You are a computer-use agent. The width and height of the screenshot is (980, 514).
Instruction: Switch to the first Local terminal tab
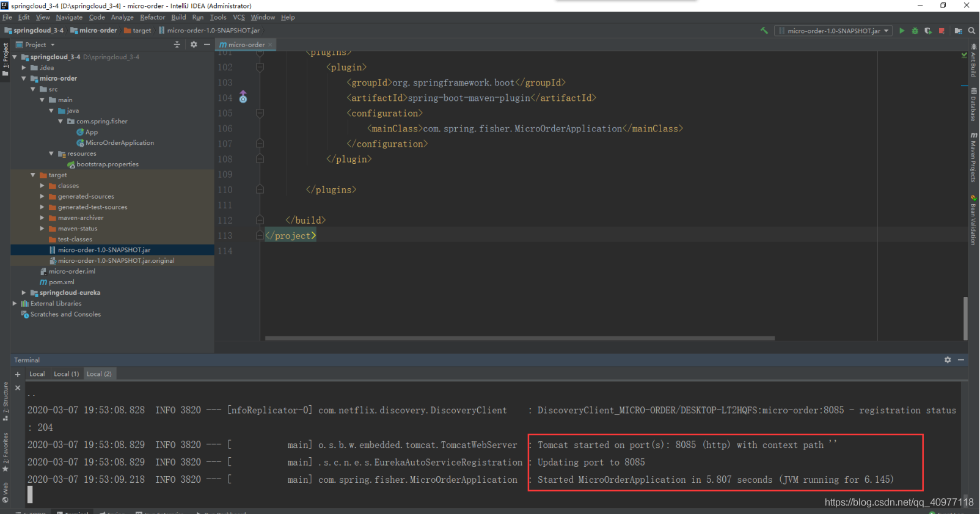pos(37,374)
